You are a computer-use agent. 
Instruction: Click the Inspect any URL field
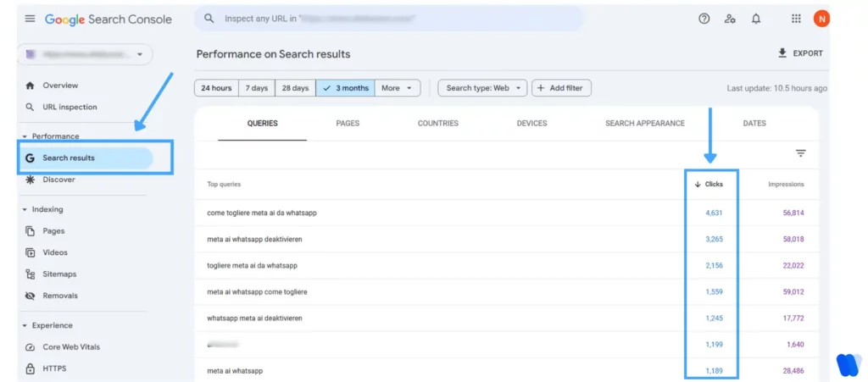(388, 19)
